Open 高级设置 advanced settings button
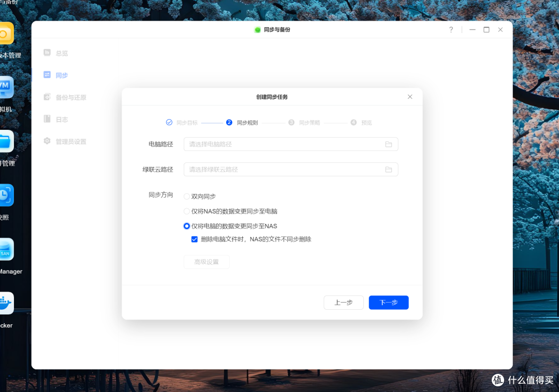The height and width of the screenshot is (392, 559). [207, 262]
